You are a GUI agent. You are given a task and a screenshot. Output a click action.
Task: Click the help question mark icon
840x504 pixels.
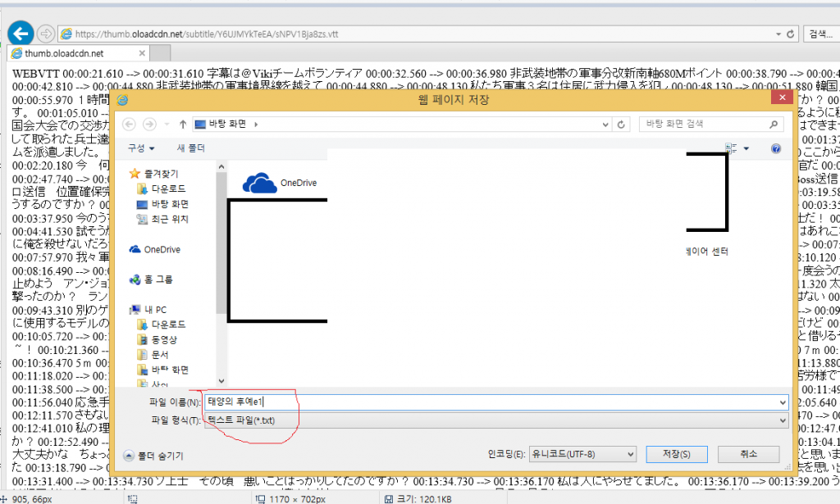tap(775, 148)
